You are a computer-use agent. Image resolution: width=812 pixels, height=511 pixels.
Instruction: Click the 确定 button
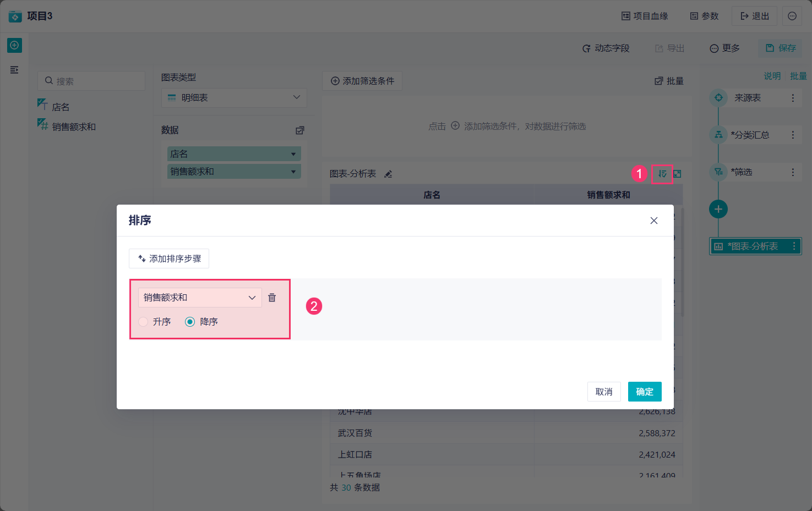coord(644,392)
